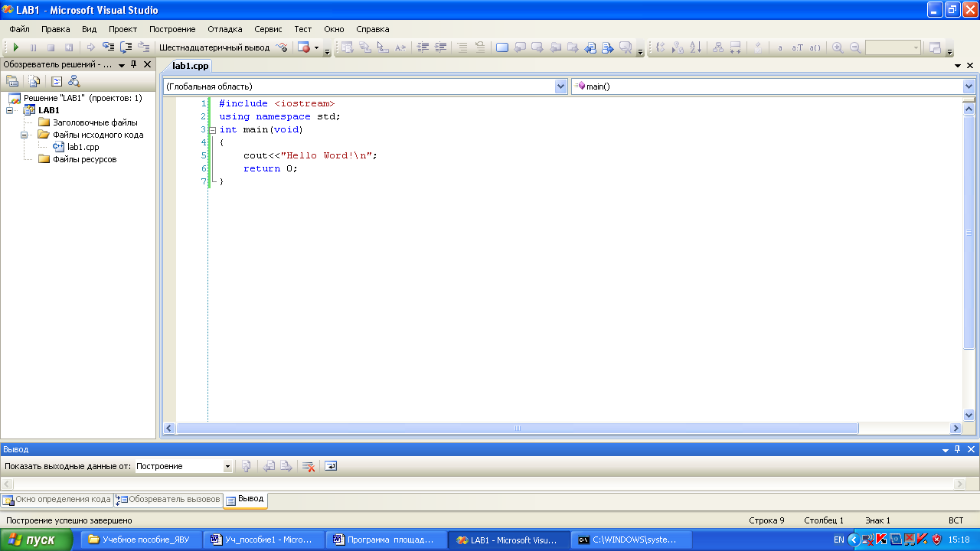Click the Step Over debug icon

126,47
